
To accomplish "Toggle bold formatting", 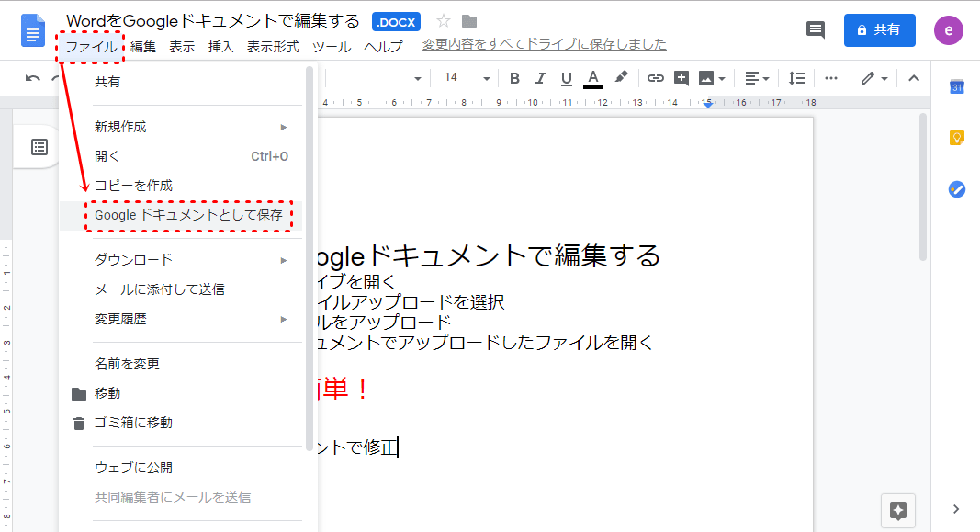I will click(514, 78).
